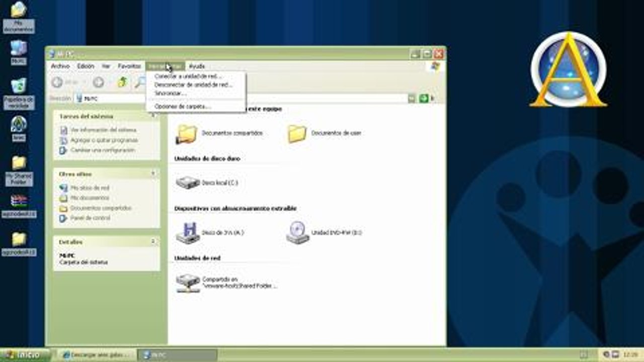The height and width of the screenshot is (362, 644).
Task: Click Ver información del sistema link
Action: [103, 130]
